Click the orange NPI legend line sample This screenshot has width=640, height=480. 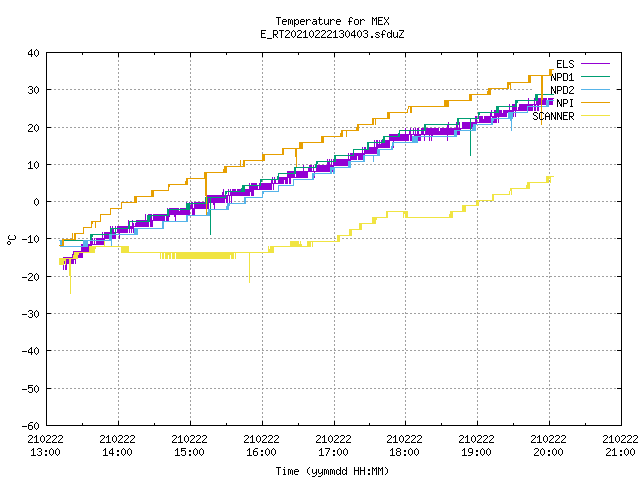(x=595, y=102)
